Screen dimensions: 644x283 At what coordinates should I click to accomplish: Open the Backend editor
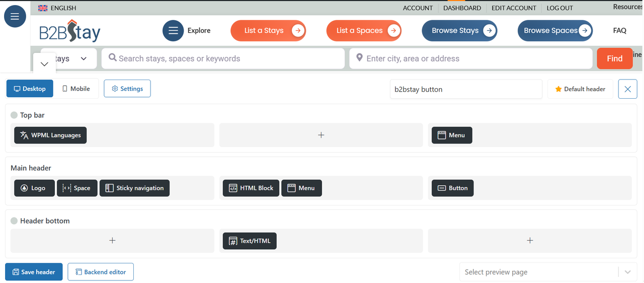(101, 272)
